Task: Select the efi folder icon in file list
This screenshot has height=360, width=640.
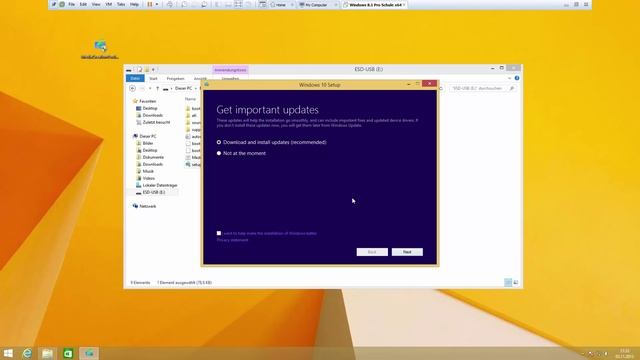Action: pos(188,116)
